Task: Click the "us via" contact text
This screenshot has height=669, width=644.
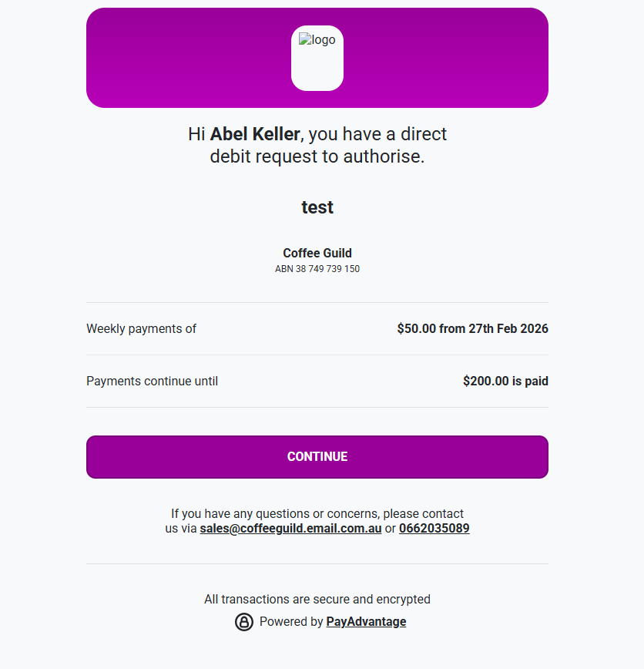Action: 181,529
